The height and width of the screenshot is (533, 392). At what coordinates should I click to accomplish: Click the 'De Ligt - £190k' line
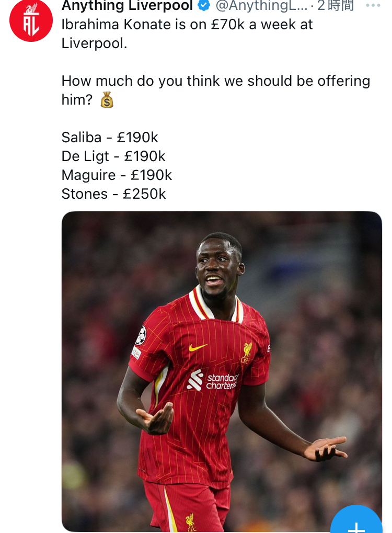(x=113, y=156)
